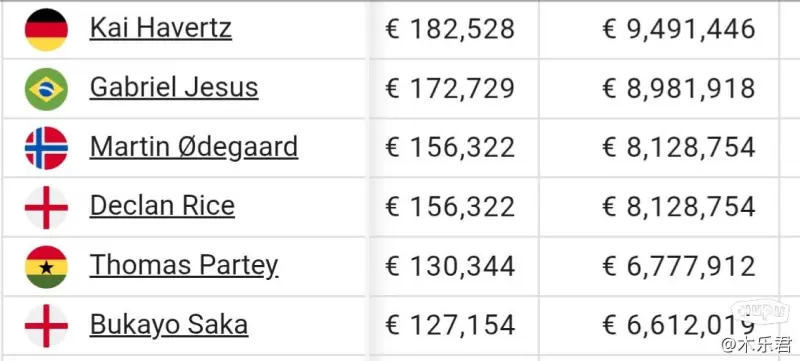Click the Ghana flag icon

pos(46,267)
